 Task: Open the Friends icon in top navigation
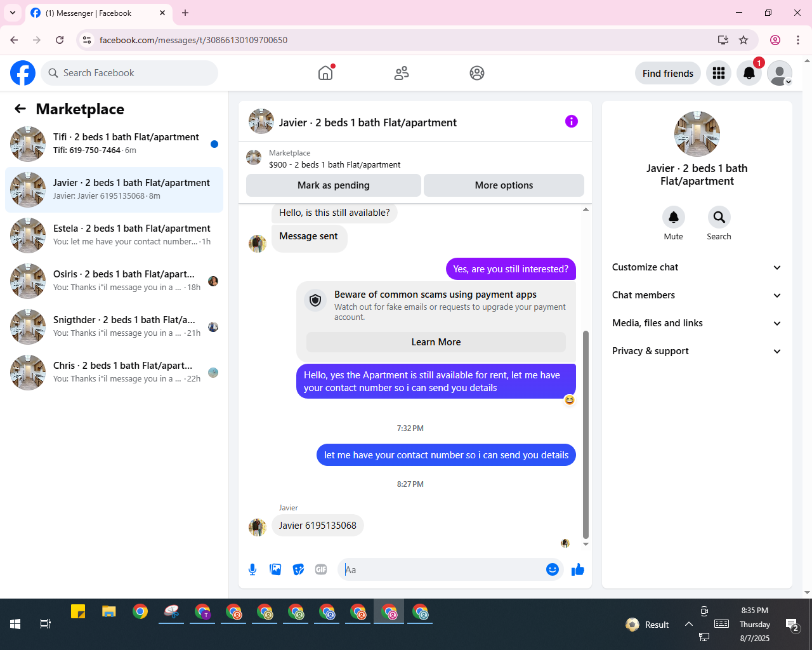(402, 73)
